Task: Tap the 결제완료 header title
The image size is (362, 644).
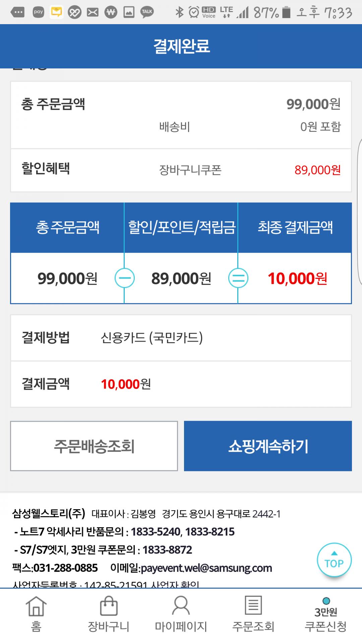Action: coord(181,46)
